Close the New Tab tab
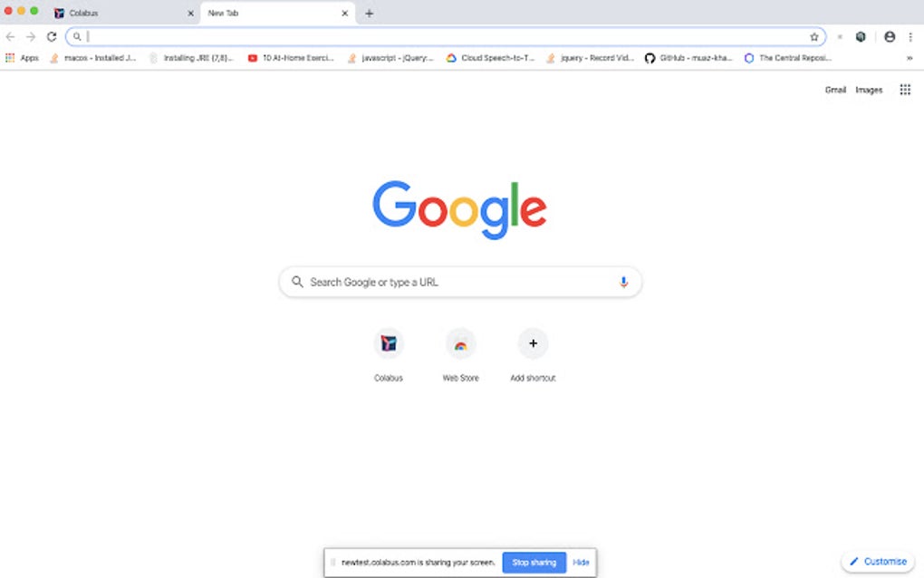 point(345,13)
